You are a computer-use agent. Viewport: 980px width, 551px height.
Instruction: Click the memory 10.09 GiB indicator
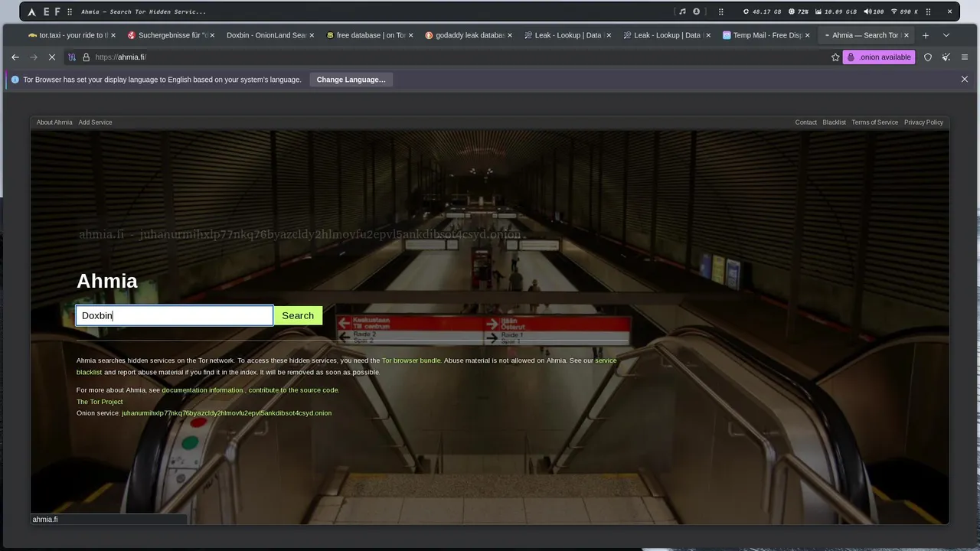[836, 11]
